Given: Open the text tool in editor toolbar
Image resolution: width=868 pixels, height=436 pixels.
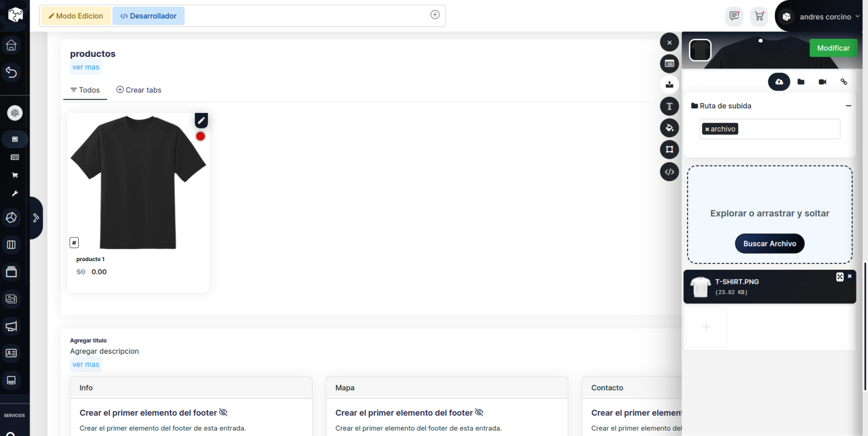Looking at the screenshot, I should (x=670, y=106).
